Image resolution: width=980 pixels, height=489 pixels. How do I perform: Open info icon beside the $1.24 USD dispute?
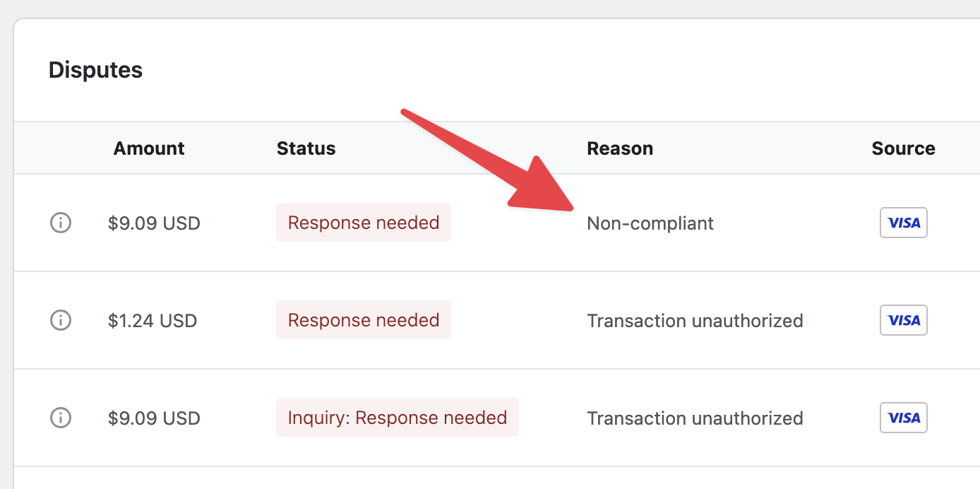pos(61,320)
